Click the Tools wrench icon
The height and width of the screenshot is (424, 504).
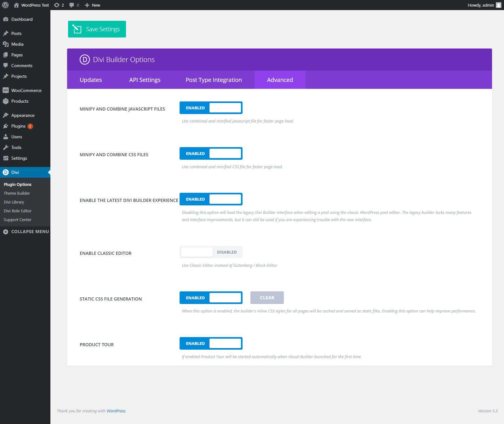tap(6, 147)
